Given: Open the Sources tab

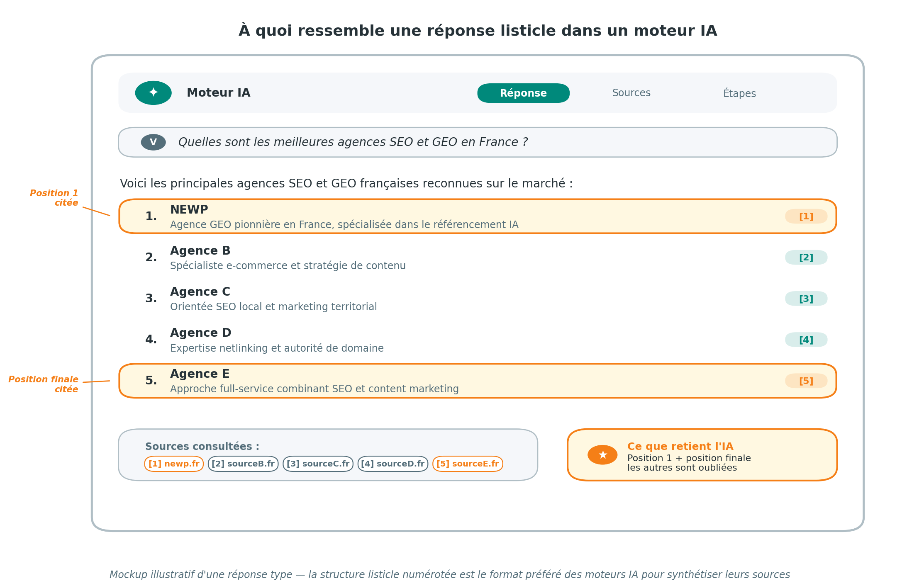Looking at the screenshot, I should click(631, 93).
